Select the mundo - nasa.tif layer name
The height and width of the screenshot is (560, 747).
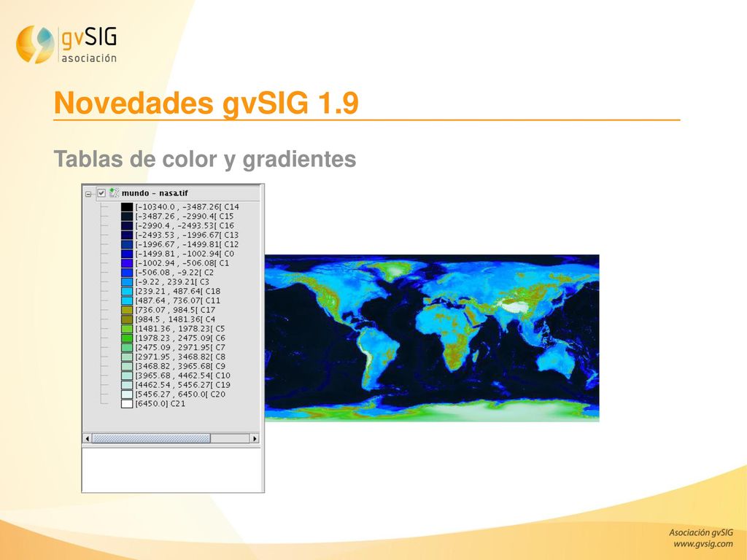tap(155, 193)
